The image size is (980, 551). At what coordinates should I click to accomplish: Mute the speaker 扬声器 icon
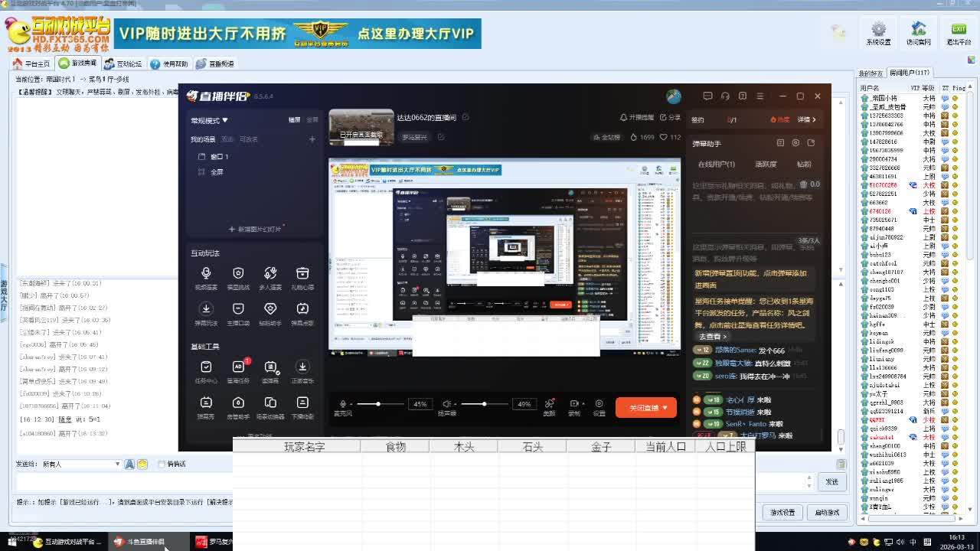click(x=447, y=404)
